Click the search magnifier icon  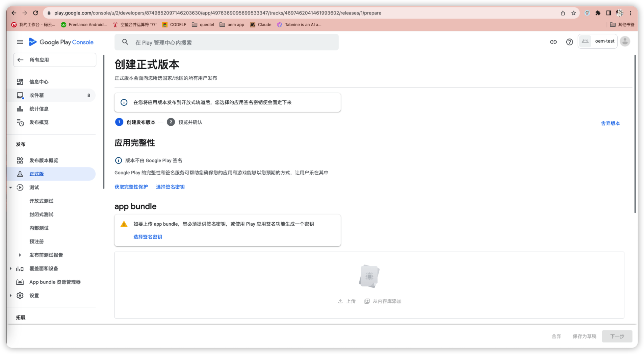[x=125, y=42]
